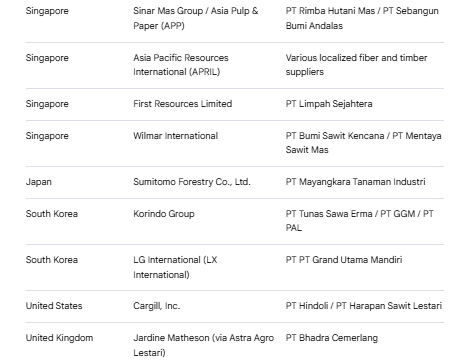Select 'First Resources Limited' cell

click(x=183, y=104)
